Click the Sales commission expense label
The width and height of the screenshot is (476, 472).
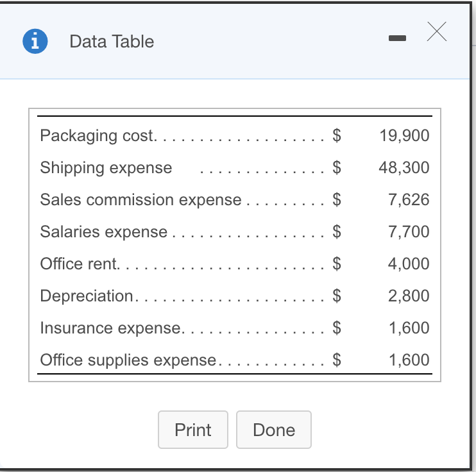tap(140, 199)
